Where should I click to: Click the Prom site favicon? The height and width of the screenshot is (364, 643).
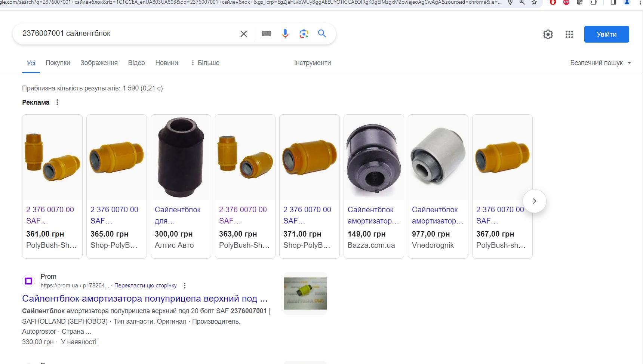(29, 281)
